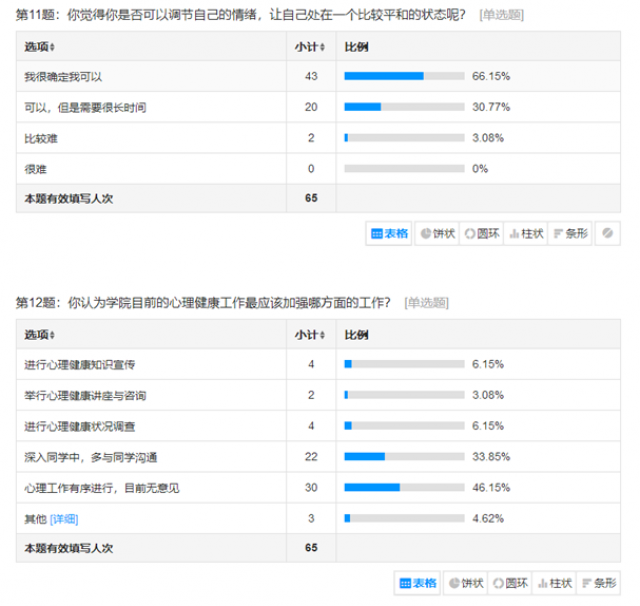Display question 11 as column chart
Image resolution: width=640 pixels, height=606 pixels.
click(x=526, y=233)
